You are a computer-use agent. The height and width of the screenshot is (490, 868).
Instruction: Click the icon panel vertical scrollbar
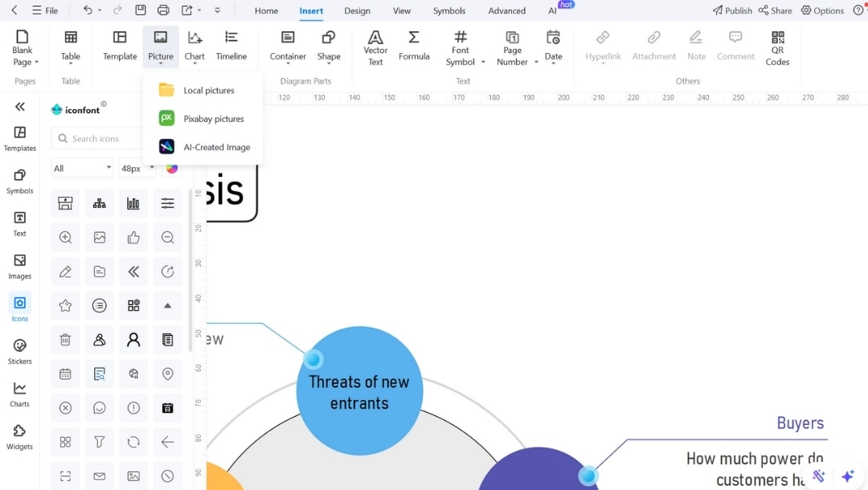(190, 271)
